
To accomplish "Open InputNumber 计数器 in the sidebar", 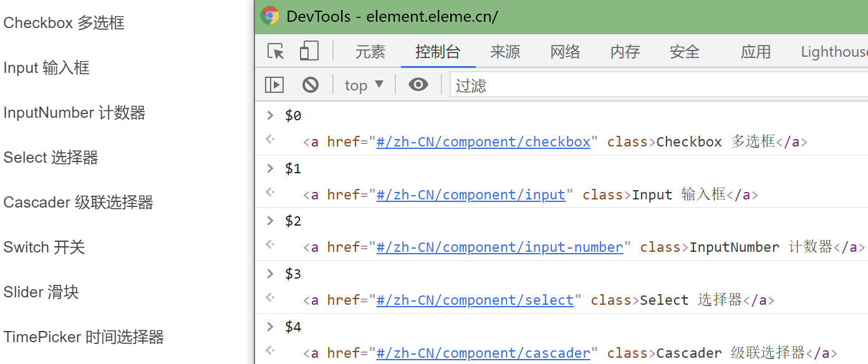I will [x=74, y=112].
